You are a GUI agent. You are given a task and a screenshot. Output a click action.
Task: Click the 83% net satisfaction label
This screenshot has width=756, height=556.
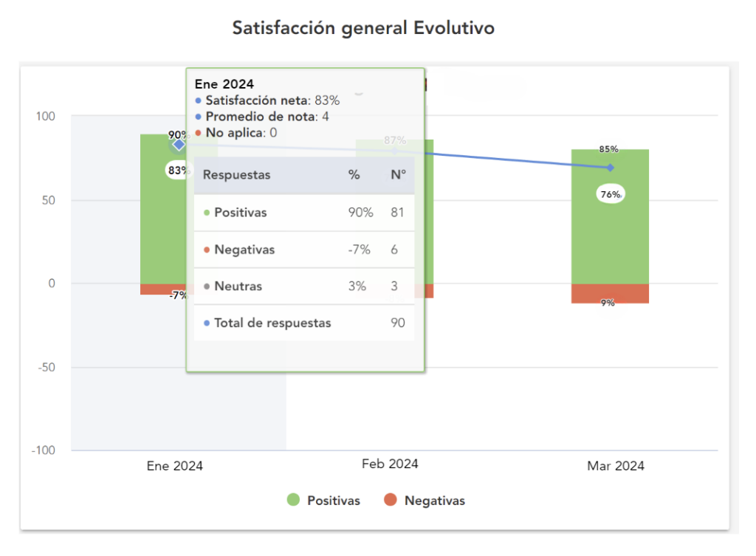click(x=178, y=171)
